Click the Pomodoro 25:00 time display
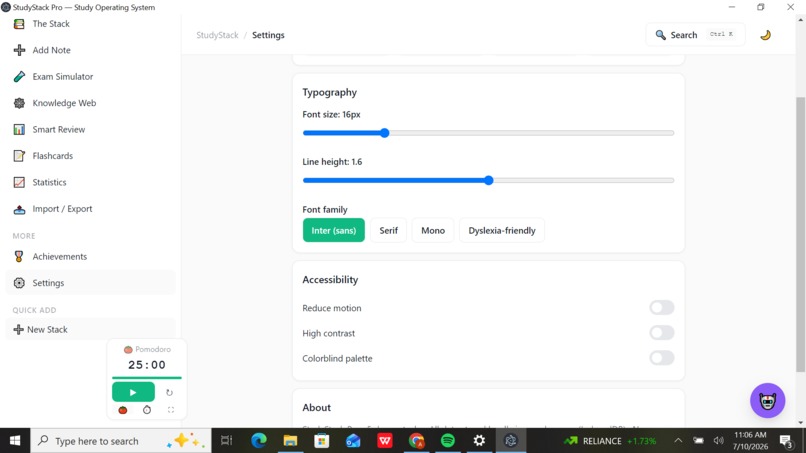This screenshot has height=453, width=806. 147,365
